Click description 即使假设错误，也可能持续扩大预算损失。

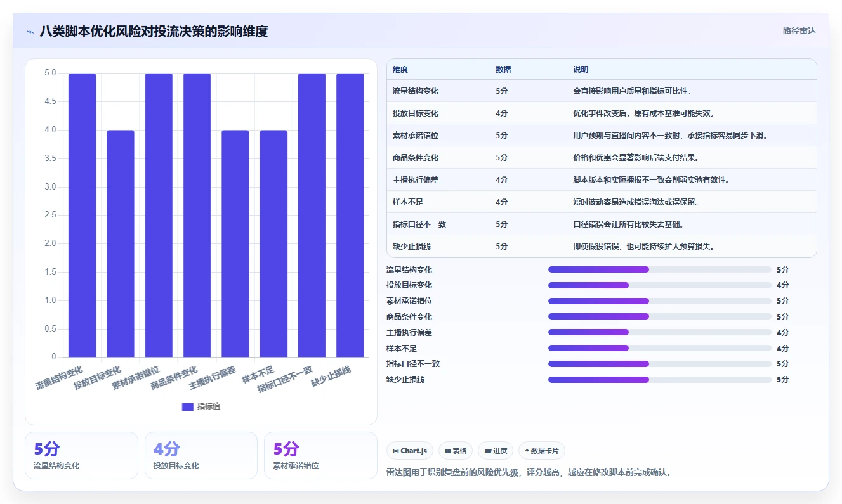click(643, 247)
